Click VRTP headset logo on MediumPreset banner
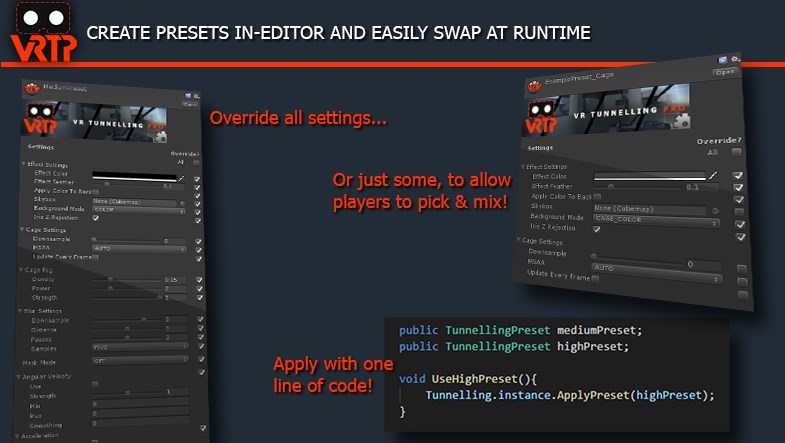785x443 pixels. [x=40, y=119]
